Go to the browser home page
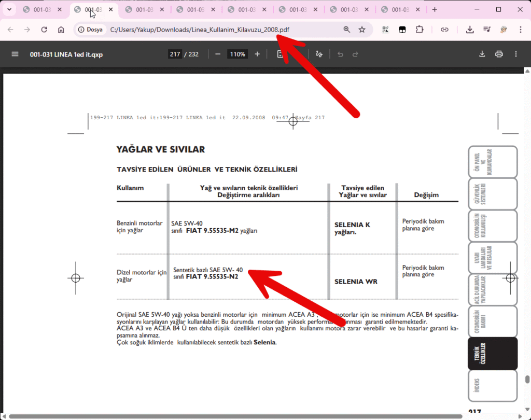 pyautogui.click(x=61, y=30)
